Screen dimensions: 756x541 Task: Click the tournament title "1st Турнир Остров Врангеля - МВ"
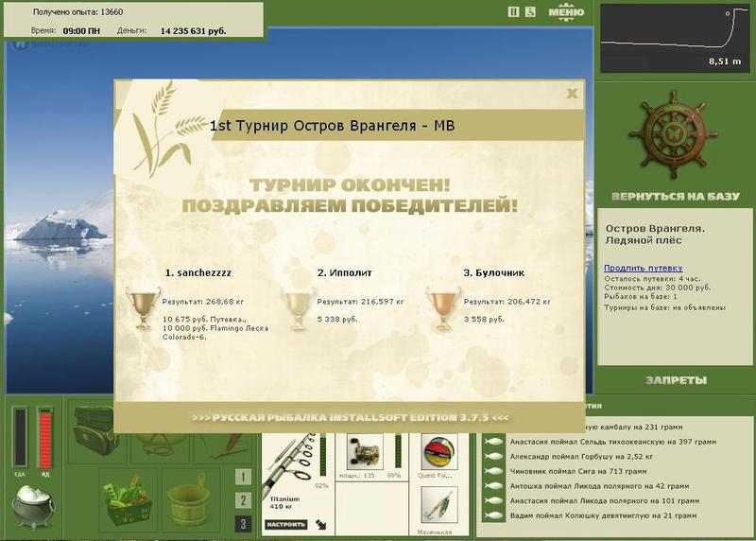pyautogui.click(x=332, y=126)
